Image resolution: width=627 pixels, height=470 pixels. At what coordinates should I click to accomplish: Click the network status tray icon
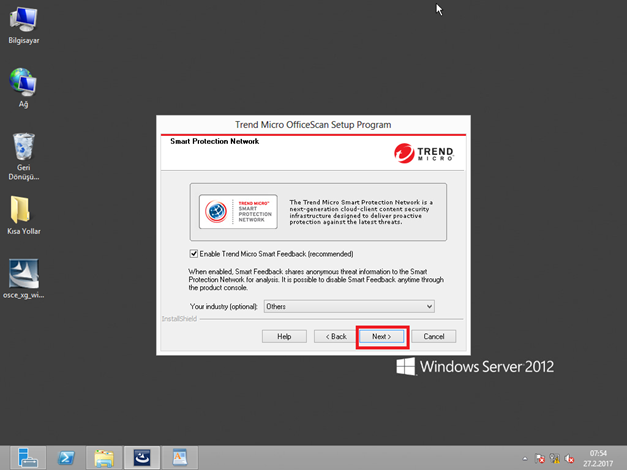[554, 458]
